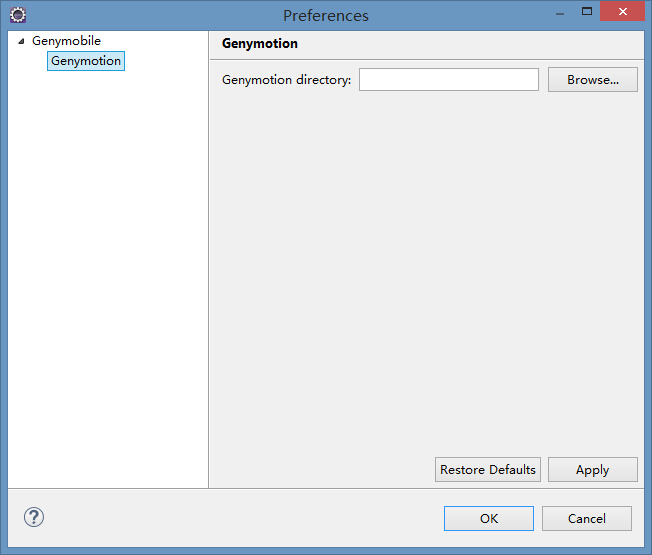This screenshot has width=652, height=555.
Task: Minimize the Preferences window
Action: click(x=560, y=12)
